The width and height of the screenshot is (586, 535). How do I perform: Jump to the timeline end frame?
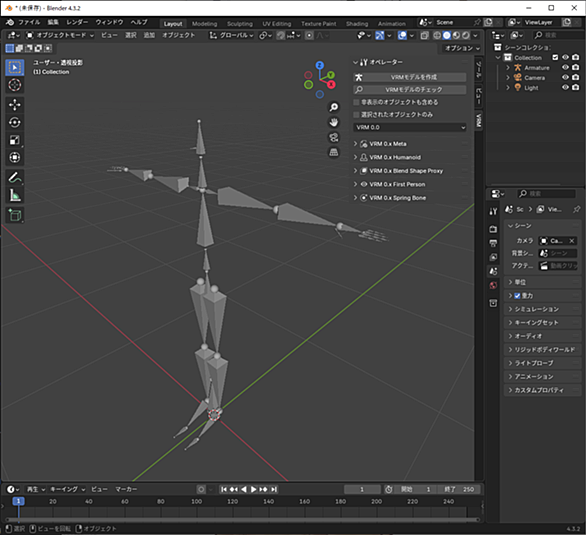(x=274, y=489)
